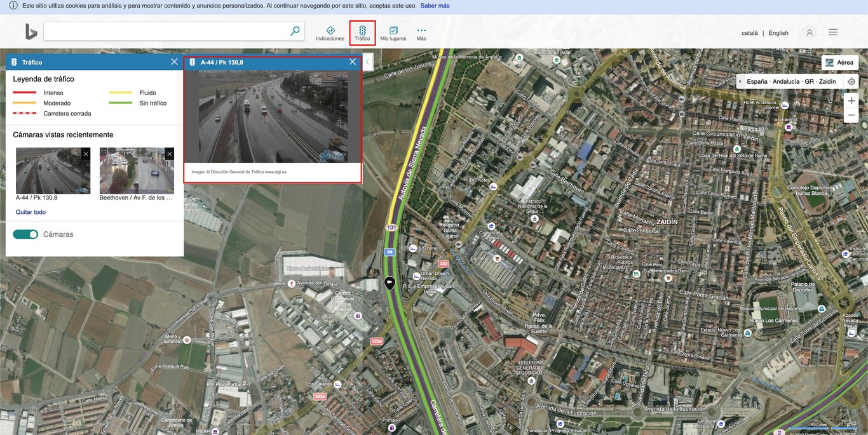Click the locate-me crosshair icon
This screenshot has width=868, height=435.
coord(850,81)
